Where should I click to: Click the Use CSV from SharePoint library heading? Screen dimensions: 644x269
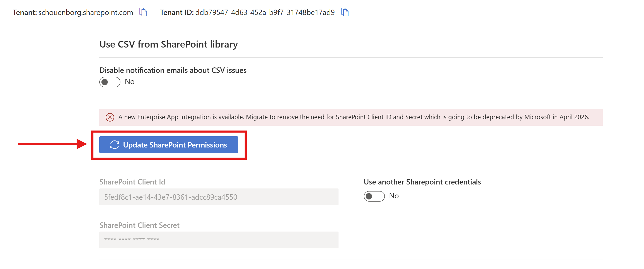coord(168,44)
